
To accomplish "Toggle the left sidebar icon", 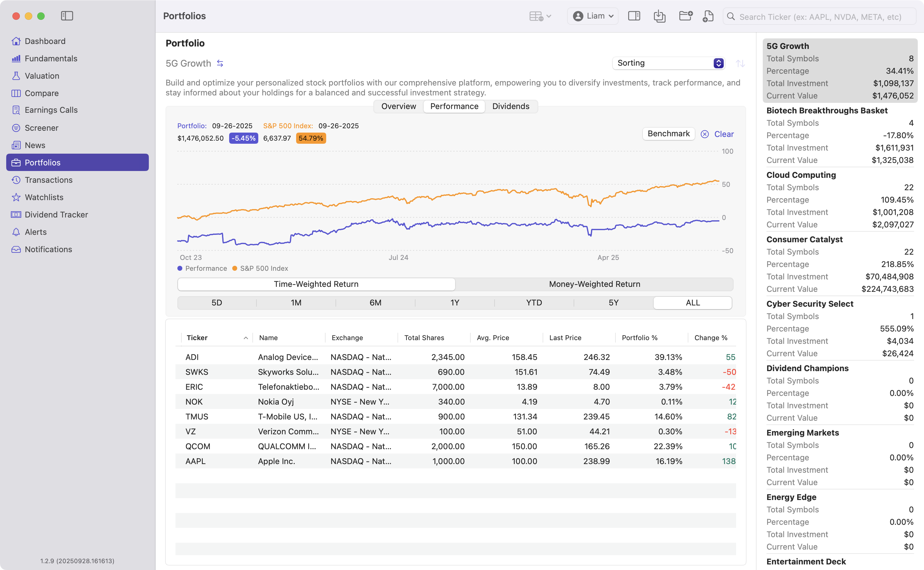I will (x=67, y=16).
